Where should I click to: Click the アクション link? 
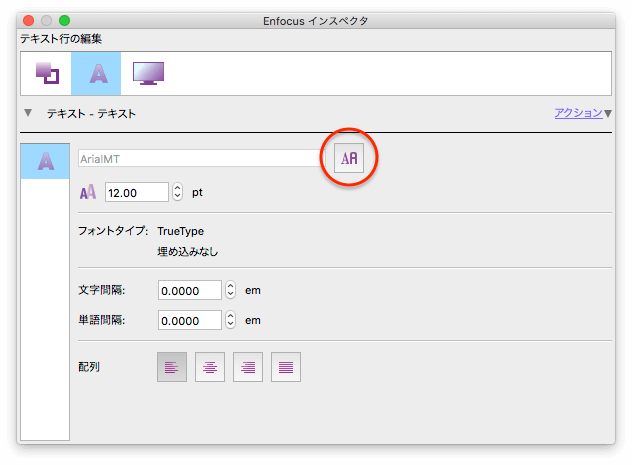click(578, 113)
